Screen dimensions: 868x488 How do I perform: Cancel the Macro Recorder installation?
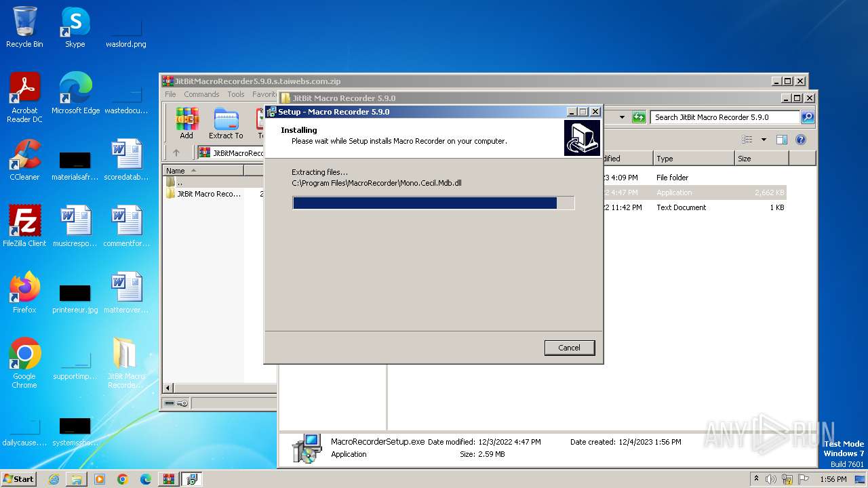pyautogui.click(x=569, y=348)
